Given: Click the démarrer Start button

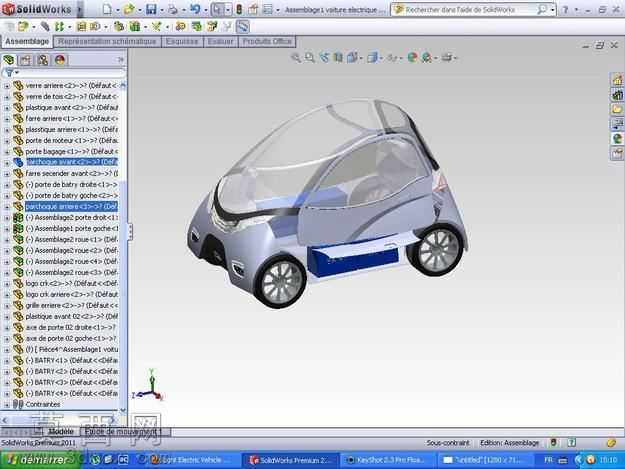Looking at the screenshot, I should click(x=39, y=460).
